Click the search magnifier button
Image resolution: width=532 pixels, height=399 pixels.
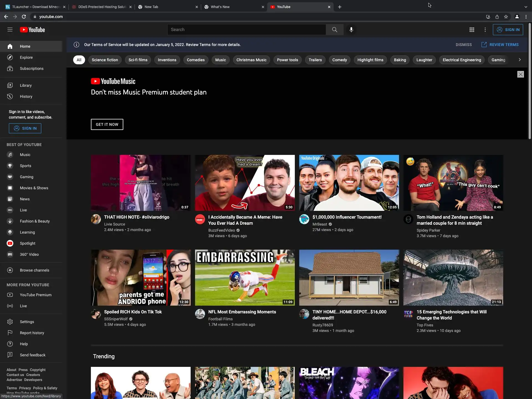pos(334,30)
